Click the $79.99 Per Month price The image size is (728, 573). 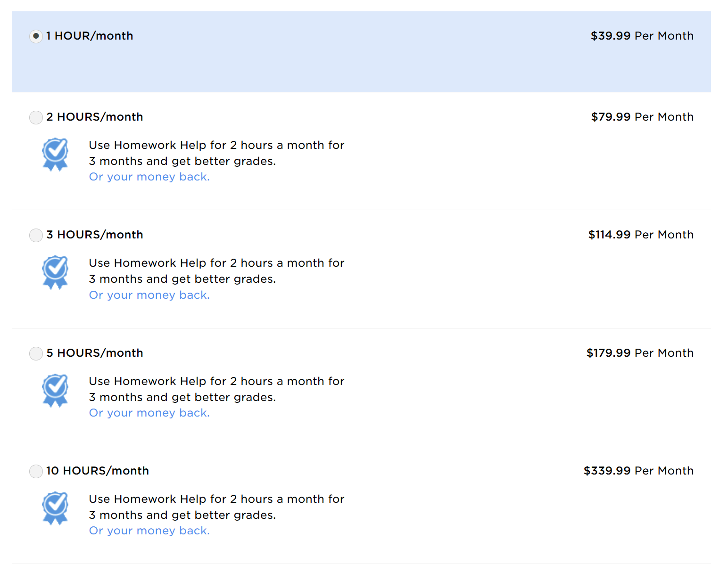(x=642, y=117)
